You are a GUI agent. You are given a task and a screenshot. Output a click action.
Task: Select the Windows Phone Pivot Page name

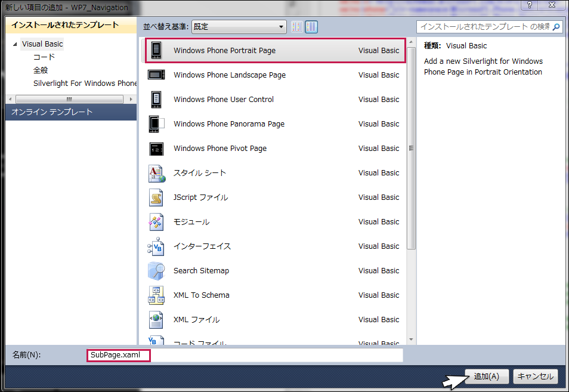point(220,149)
